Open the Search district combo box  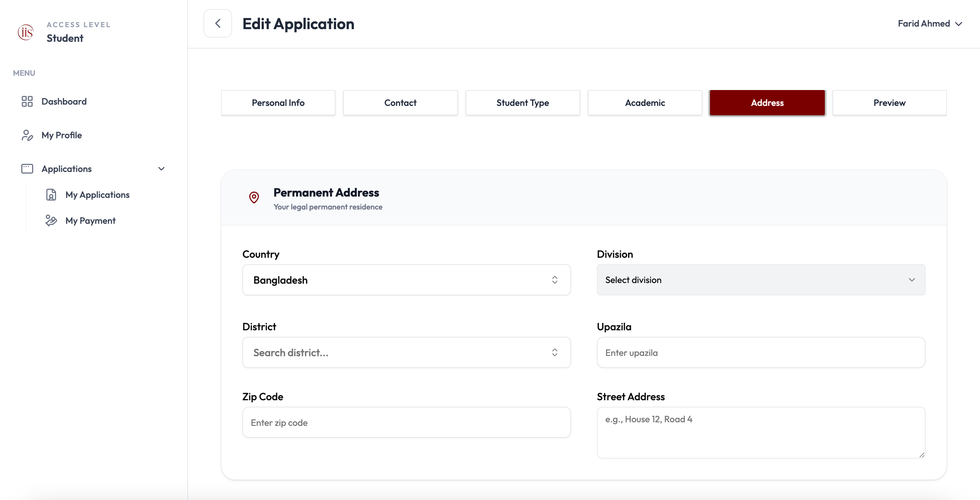[406, 352]
